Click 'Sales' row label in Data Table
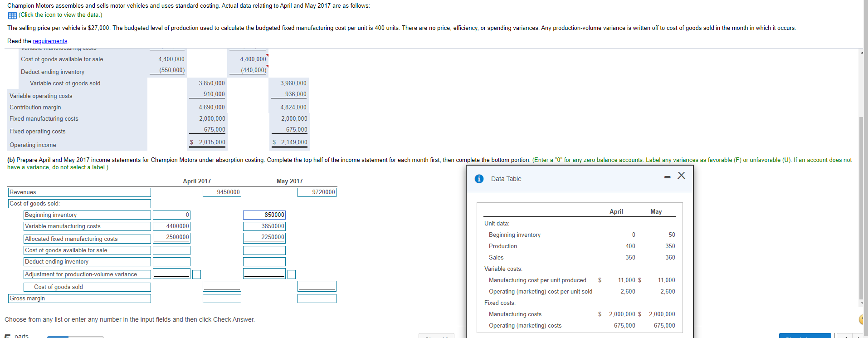868x338 pixels. (496, 258)
